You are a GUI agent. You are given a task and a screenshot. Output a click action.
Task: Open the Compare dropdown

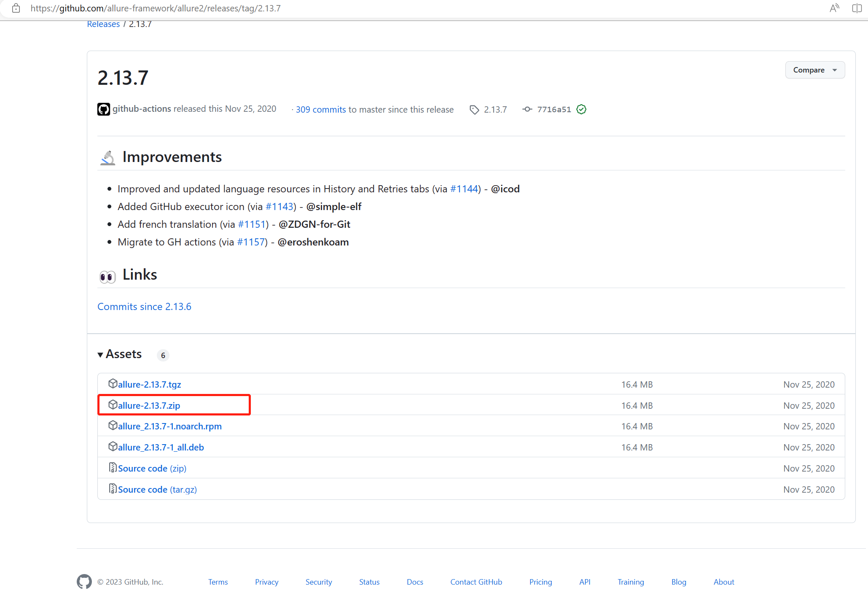[814, 70]
